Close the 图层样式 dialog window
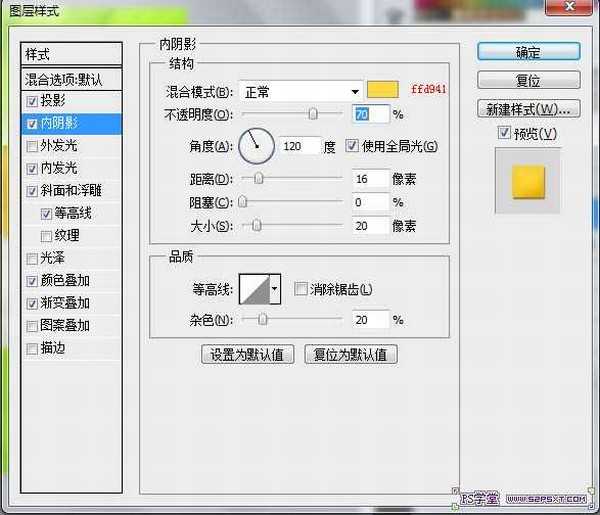 [569, 6]
